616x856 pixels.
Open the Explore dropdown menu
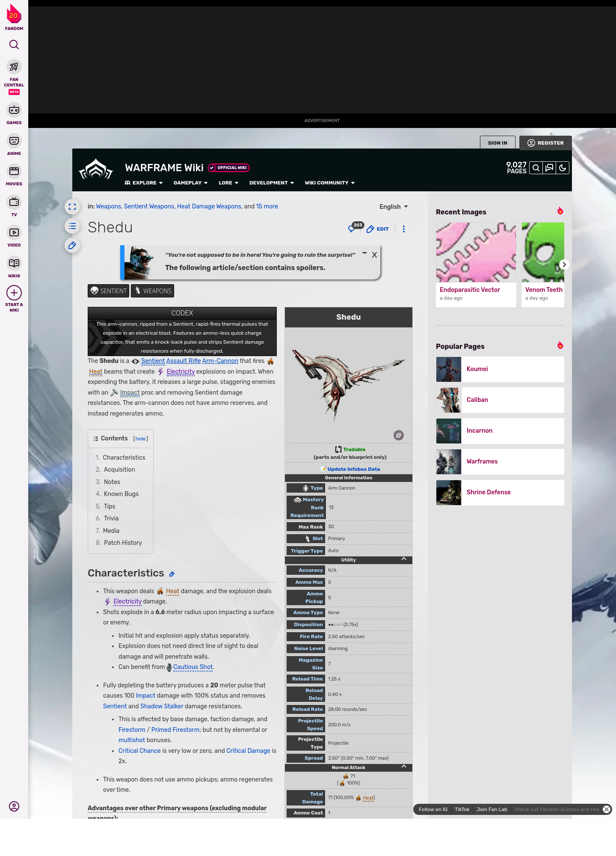[x=144, y=183]
